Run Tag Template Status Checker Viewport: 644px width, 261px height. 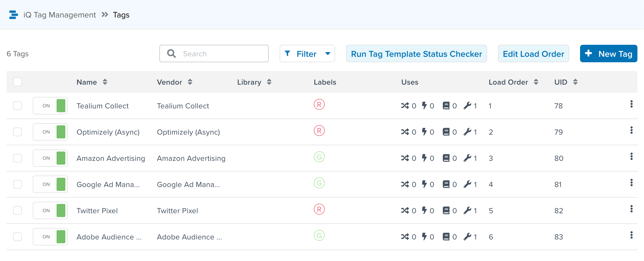click(x=416, y=54)
